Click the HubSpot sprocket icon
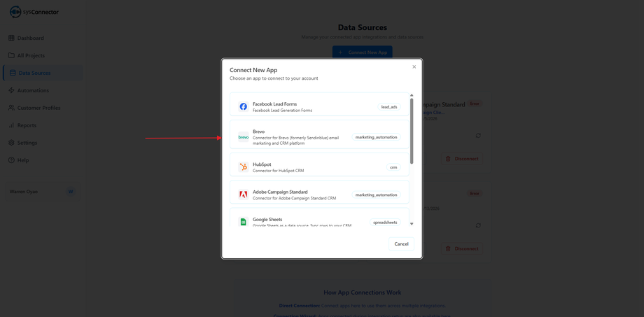 tap(244, 167)
